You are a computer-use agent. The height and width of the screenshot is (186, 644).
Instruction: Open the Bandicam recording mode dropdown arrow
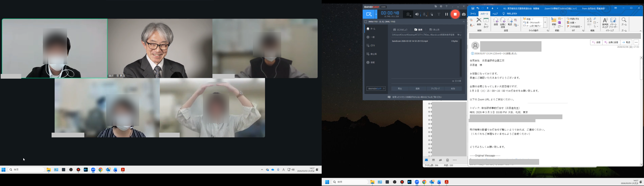pos(376,14)
